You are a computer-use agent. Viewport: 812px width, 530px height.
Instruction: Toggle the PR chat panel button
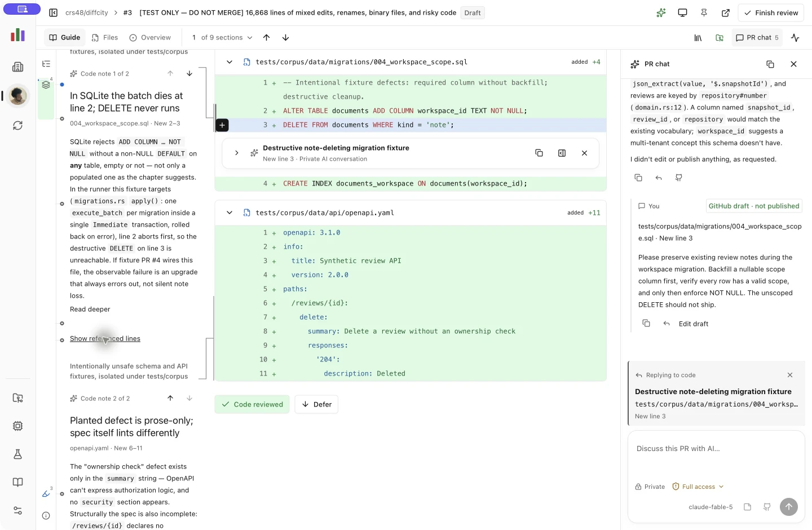click(x=757, y=37)
